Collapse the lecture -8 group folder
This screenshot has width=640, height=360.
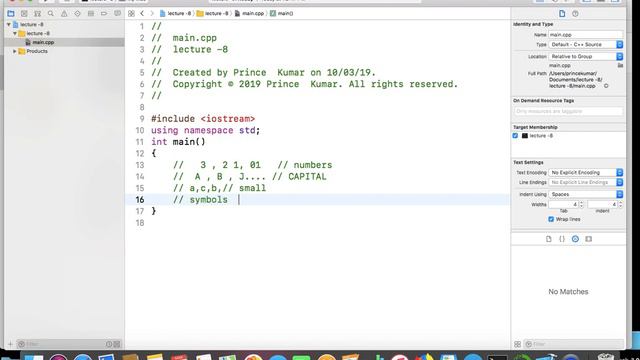click(x=15, y=33)
